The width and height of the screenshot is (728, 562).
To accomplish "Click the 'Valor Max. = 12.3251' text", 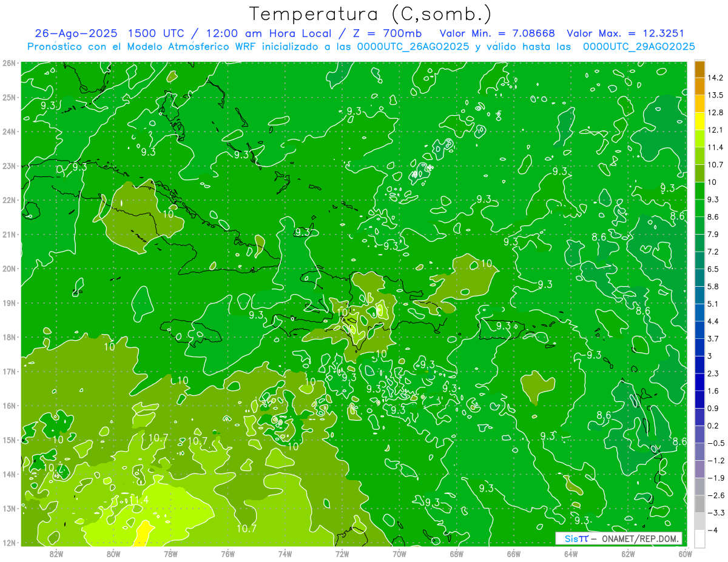I will click(x=625, y=33).
